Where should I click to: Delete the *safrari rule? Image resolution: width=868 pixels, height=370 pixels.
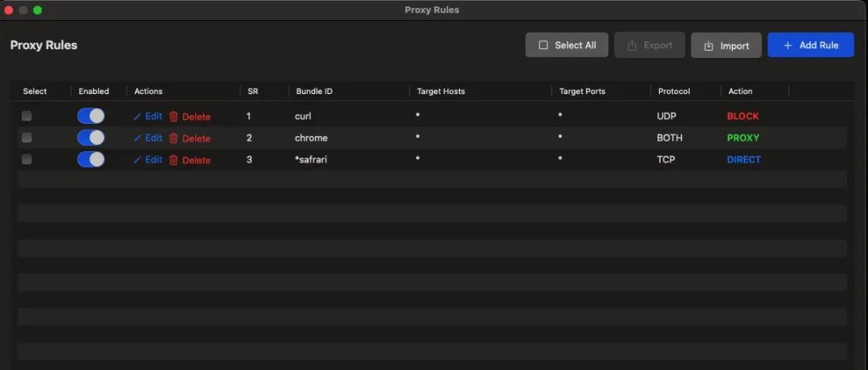(x=190, y=160)
